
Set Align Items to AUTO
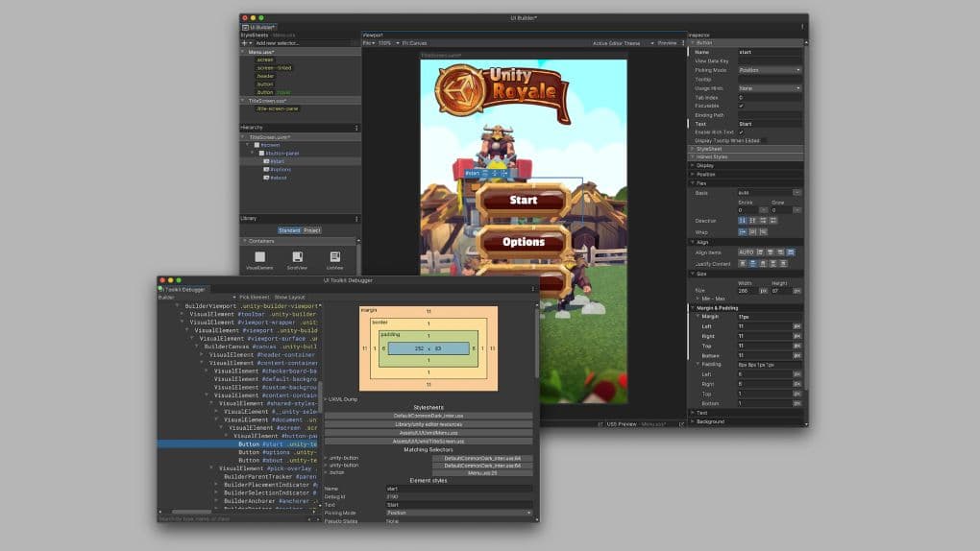[747, 252]
